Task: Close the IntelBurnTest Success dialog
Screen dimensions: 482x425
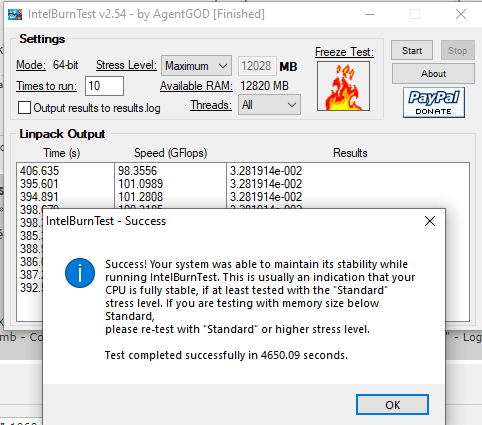Action: (x=430, y=221)
